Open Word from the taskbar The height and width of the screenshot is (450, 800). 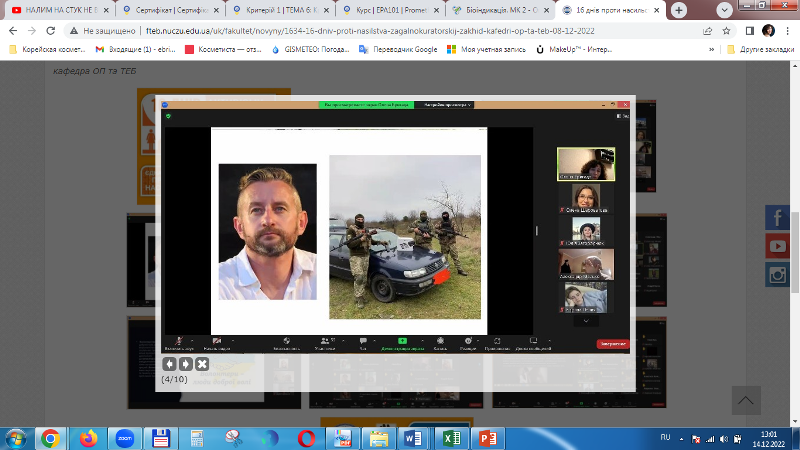click(x=414, y=439)
